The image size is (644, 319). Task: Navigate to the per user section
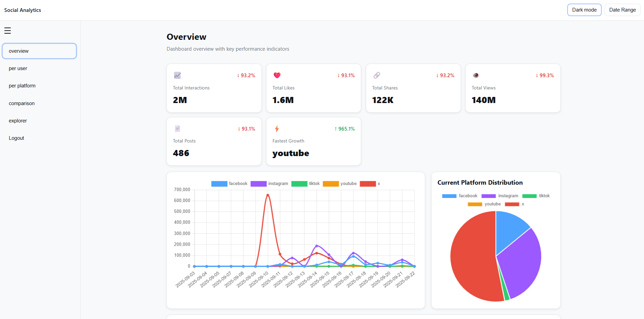[x=18, y=68]
